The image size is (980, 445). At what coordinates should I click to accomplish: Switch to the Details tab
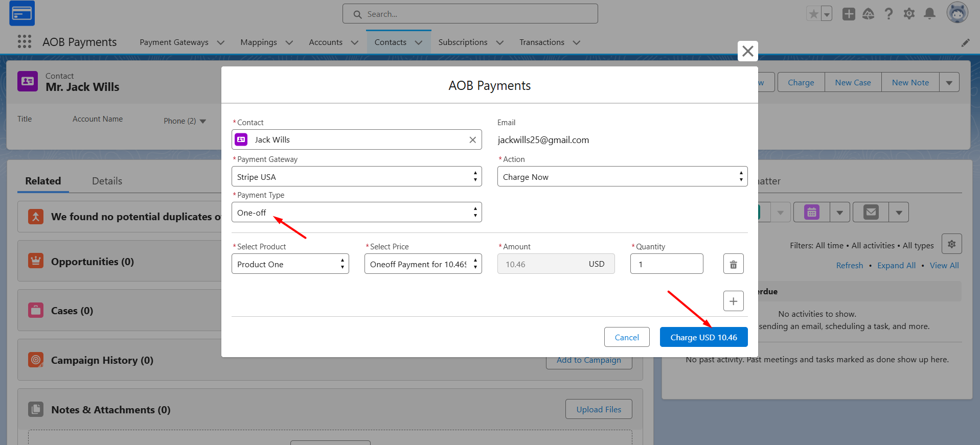click(107, 181)
